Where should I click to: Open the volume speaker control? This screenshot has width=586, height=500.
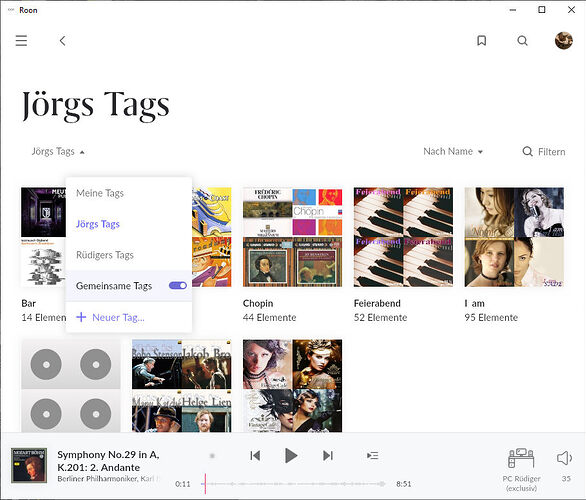tap(564, 458)
